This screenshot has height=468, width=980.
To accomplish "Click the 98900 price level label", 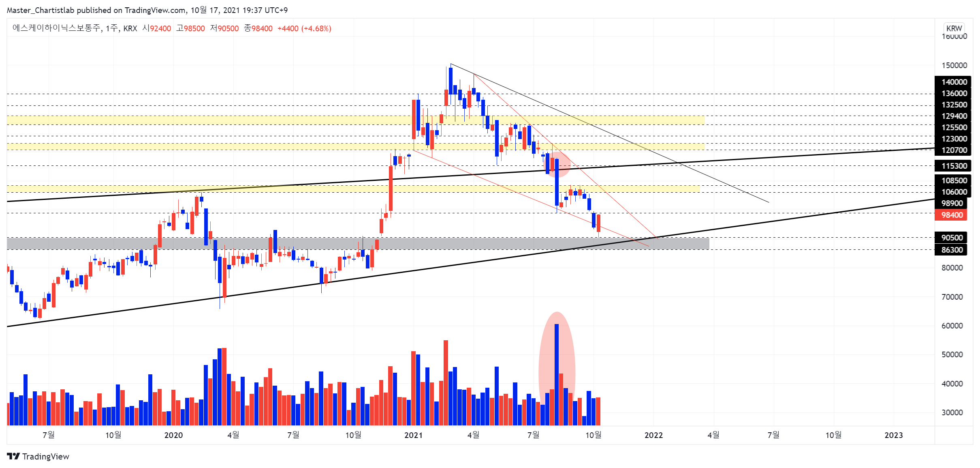I will pyautogui.click(x=950, y=203).
